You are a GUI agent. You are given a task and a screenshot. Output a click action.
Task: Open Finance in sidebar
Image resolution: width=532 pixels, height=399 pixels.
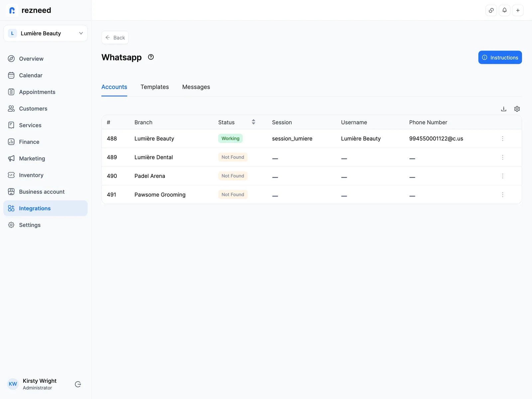point(46,142)
